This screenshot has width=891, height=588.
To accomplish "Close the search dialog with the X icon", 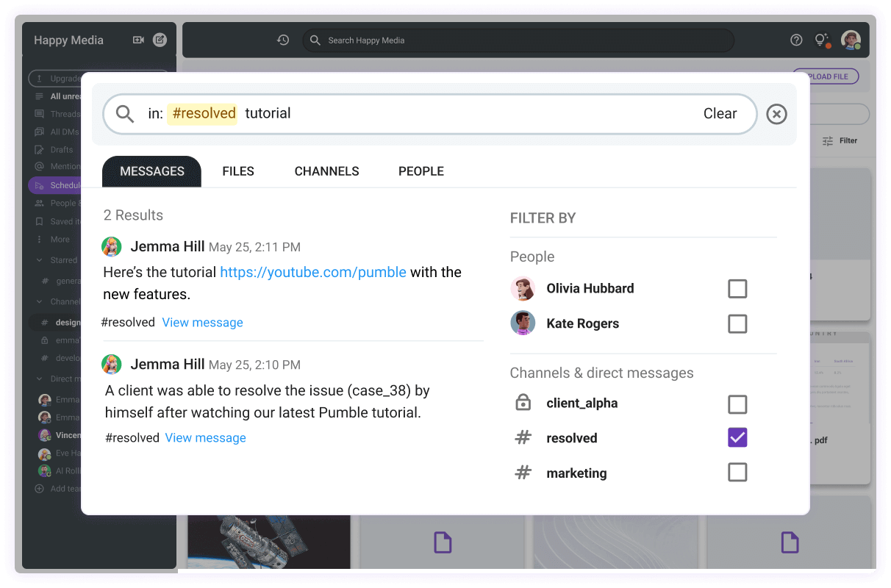I will point(776,114).
